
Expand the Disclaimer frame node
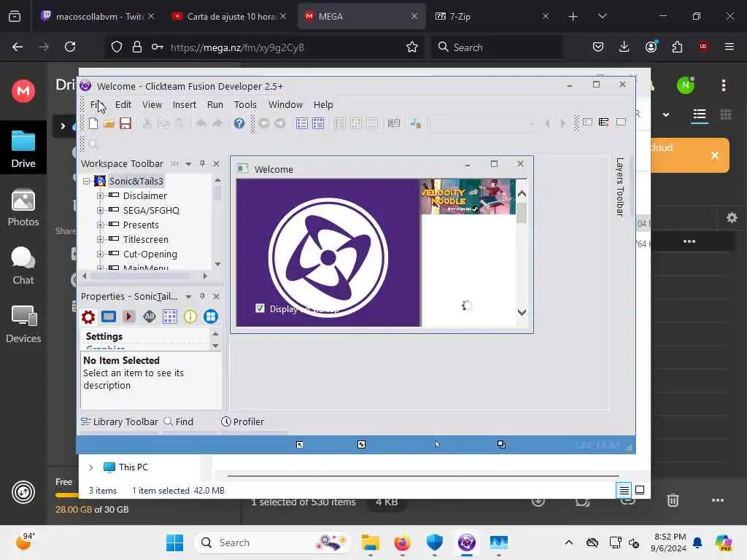pos(100,195)
